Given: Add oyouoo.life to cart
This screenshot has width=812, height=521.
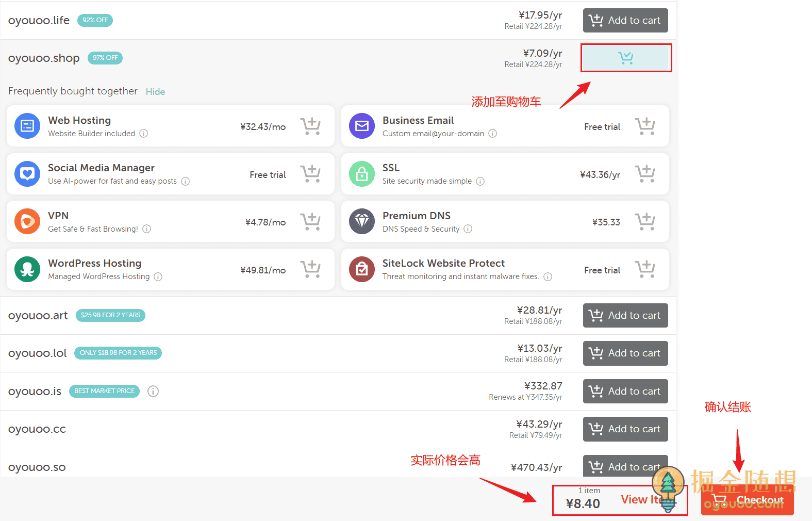Looking at the screenshot, I should [x=625, y=21].
